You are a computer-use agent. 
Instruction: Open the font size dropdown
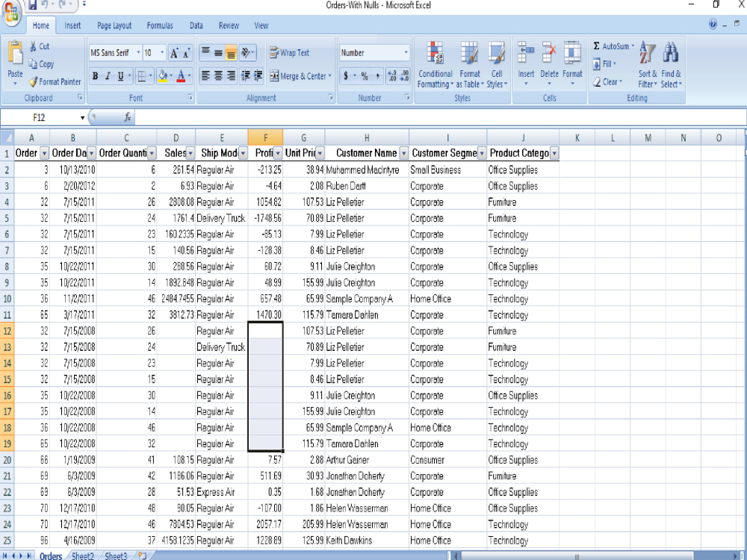(162, 53)
